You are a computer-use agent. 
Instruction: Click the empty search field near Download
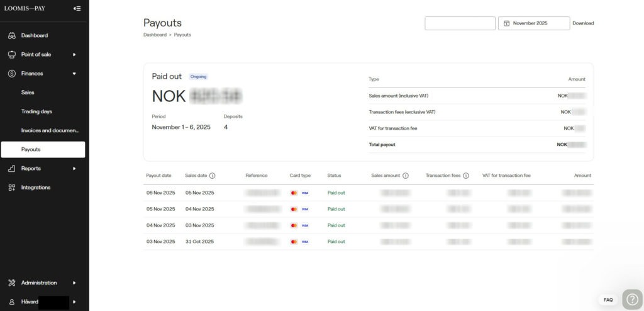(x=460, y=23)
